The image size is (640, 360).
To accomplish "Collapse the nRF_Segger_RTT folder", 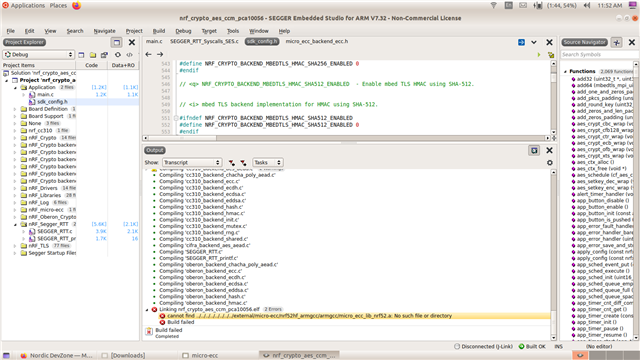I will coord(16,224).
